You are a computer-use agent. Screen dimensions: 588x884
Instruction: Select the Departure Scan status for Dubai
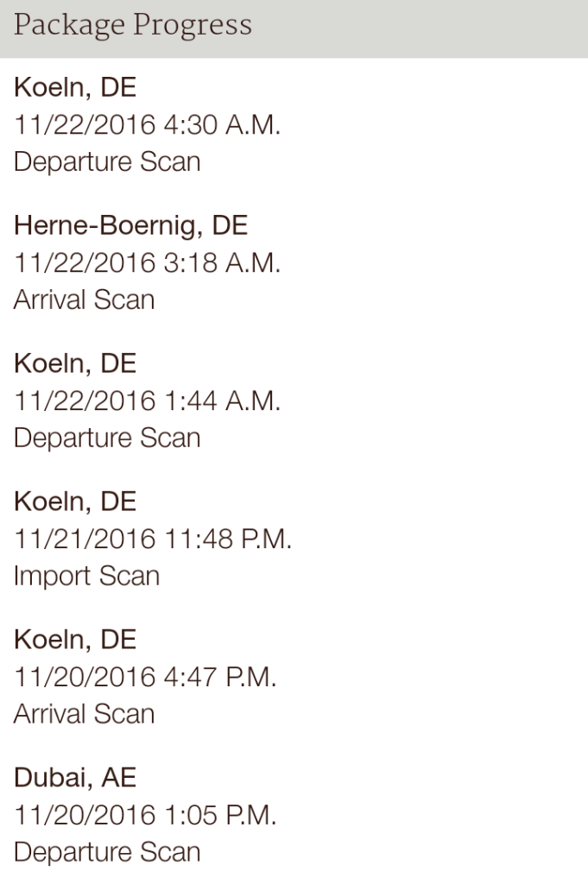(107, 852)
